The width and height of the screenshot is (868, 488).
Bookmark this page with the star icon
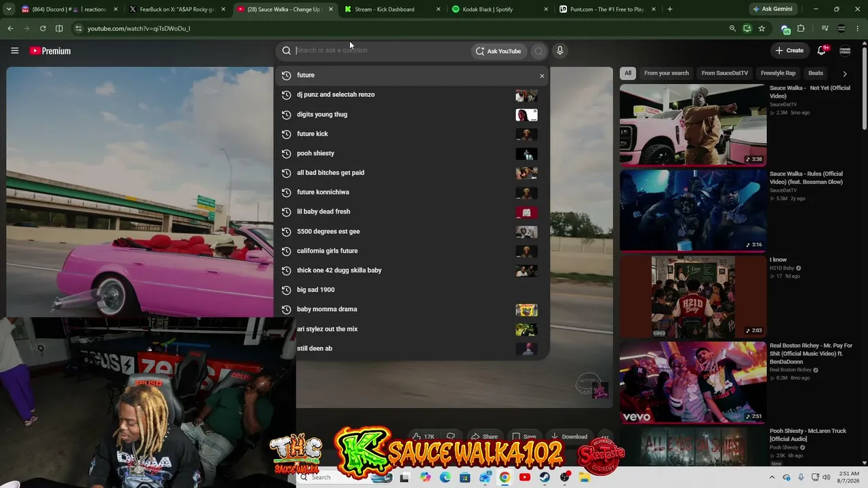[762, 28]
